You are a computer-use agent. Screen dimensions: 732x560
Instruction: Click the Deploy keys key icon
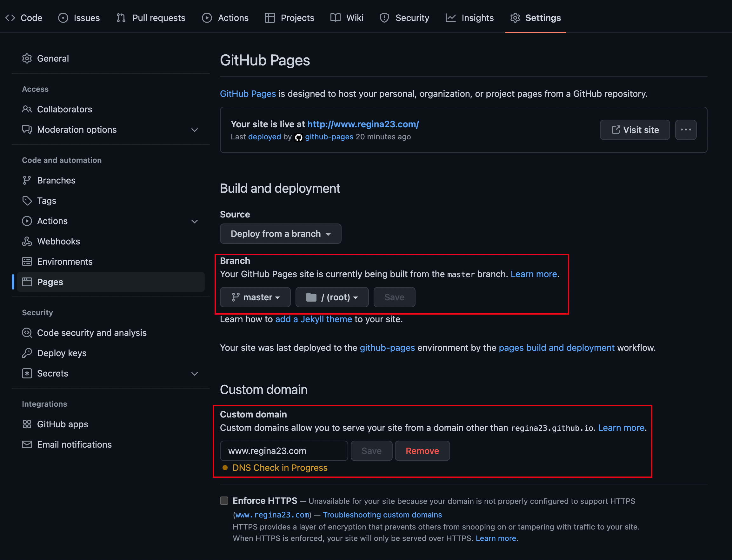click(x=27, y=353)
